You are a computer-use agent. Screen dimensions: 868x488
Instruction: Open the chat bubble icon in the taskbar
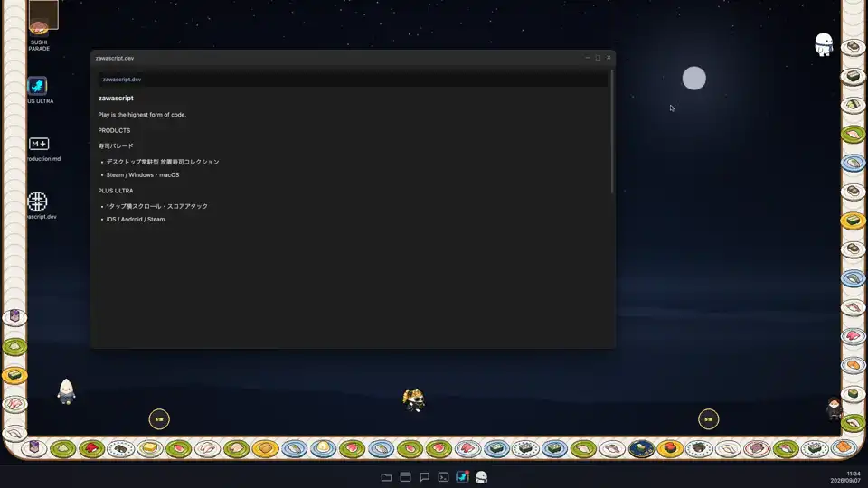(x=425, y=477)
